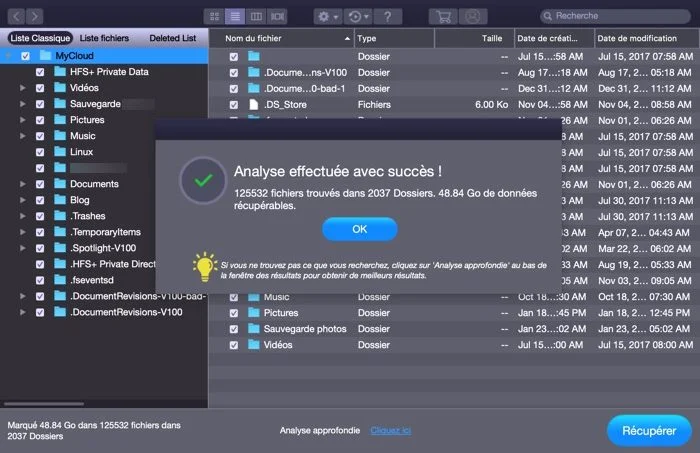Select the Liste fichiers tab
Screen dimensions: 700x453
pos(104,38)
